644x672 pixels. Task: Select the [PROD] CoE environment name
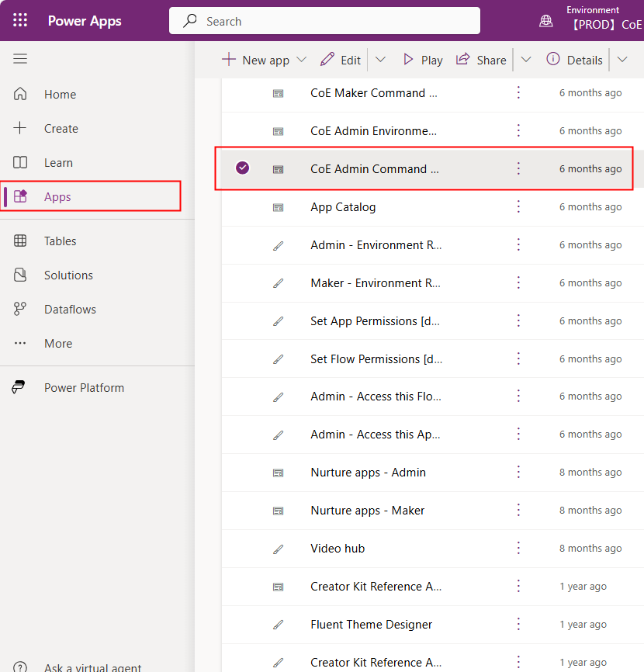pos(608,25)
